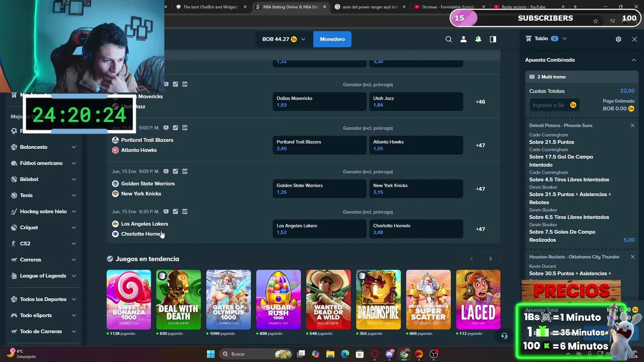Open Windows Start menu

(210, 354)
